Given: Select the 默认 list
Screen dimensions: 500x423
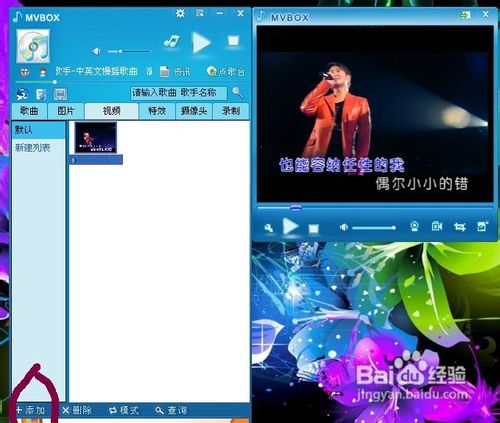Looking at the screenshot, I should point(38,130).
